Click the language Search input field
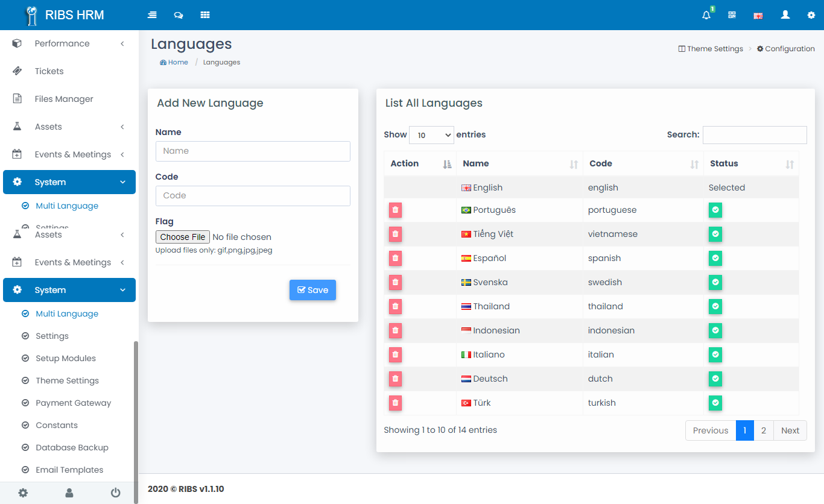The height and width of the screenshot is (504, 824). tap(754, 135)
